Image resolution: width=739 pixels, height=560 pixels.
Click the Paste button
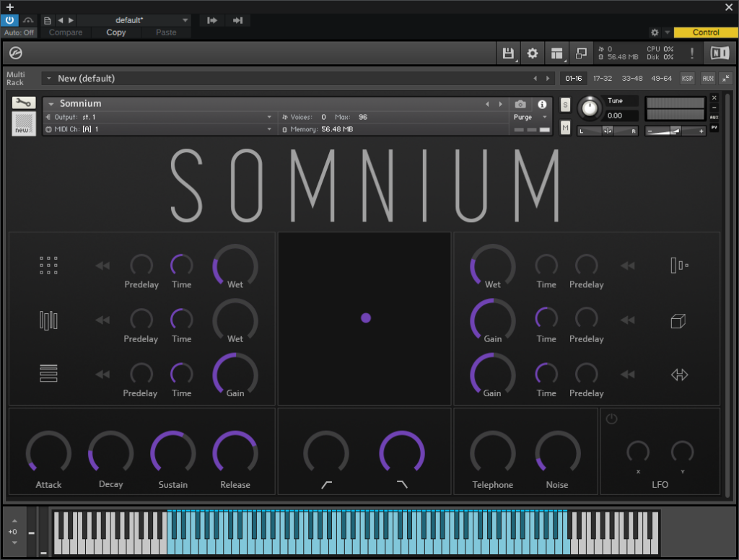166,32
